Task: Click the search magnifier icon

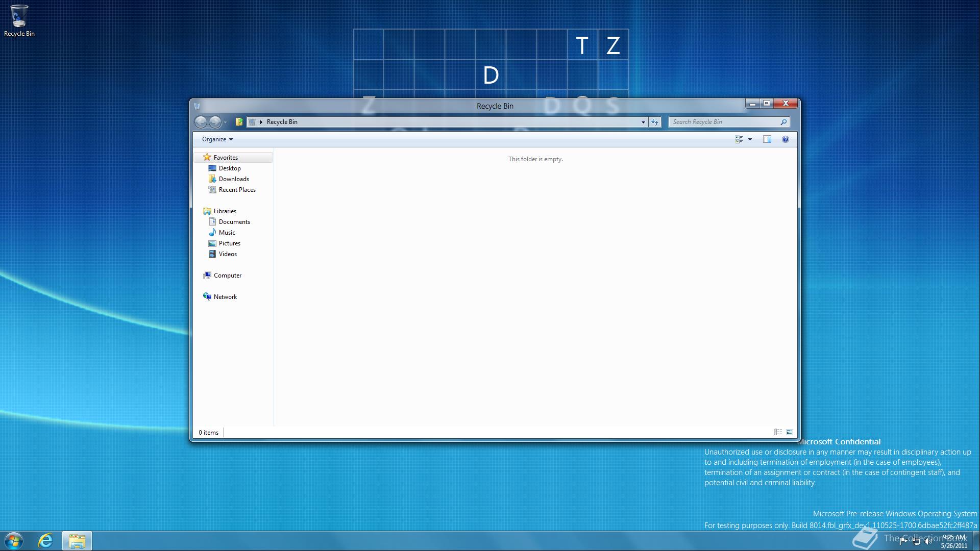Action: (783, 122)
